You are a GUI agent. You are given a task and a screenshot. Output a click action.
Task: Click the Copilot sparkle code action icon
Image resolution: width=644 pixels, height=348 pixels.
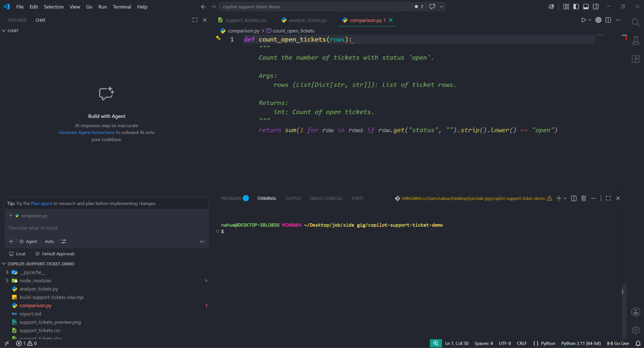tap(218, 38)
